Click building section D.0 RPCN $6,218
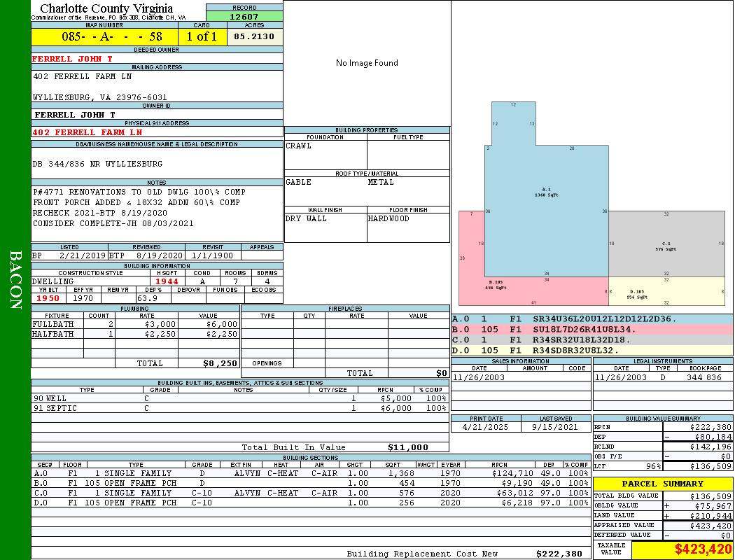 (x=517, y=503)
